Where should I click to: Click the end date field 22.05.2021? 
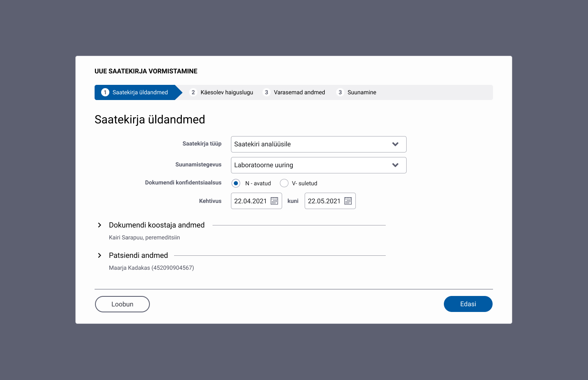click(330, 201)
